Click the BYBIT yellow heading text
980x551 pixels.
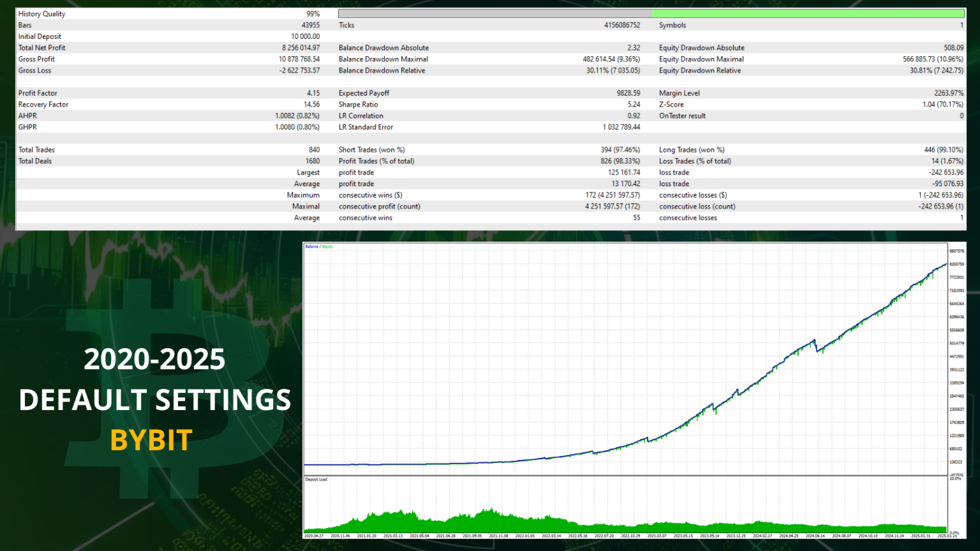pyautogui.click(x=151, y=440)
